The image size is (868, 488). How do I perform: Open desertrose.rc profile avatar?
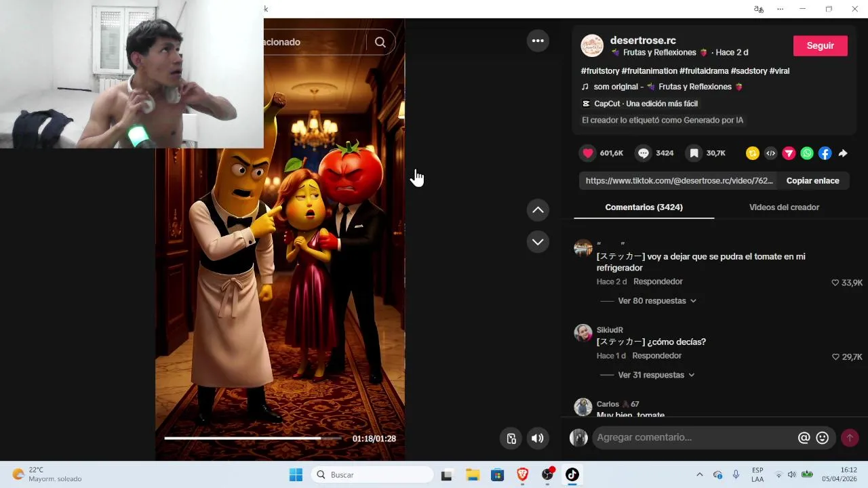click(592, 45)
